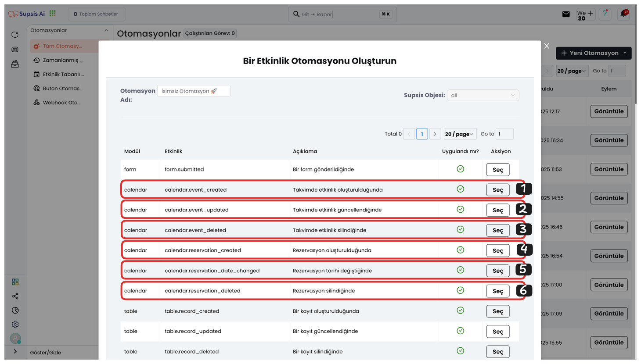Select the calendar.event_created event
The width and height of the screenshot is (641, 364).
coord(498,190)
